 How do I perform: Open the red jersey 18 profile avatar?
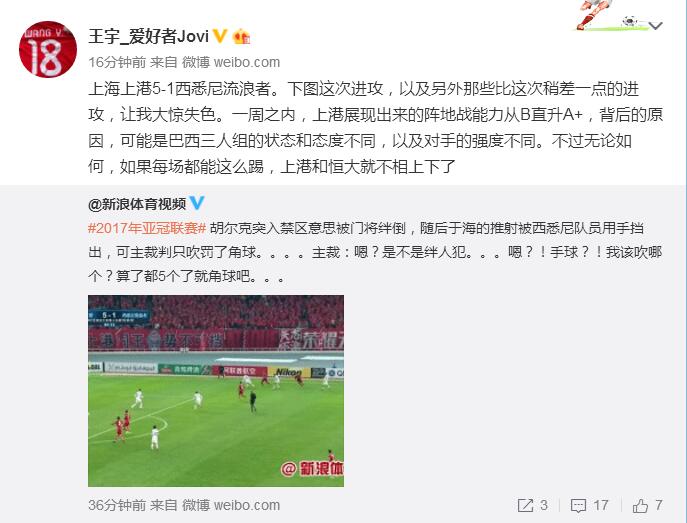[48, 49]
